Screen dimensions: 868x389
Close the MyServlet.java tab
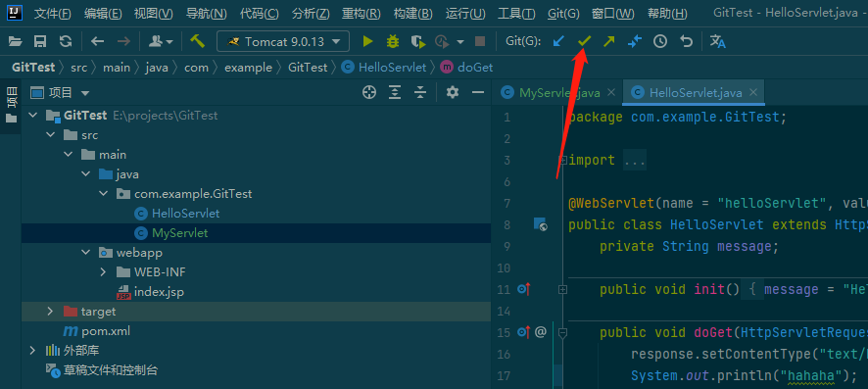point(610,92)
